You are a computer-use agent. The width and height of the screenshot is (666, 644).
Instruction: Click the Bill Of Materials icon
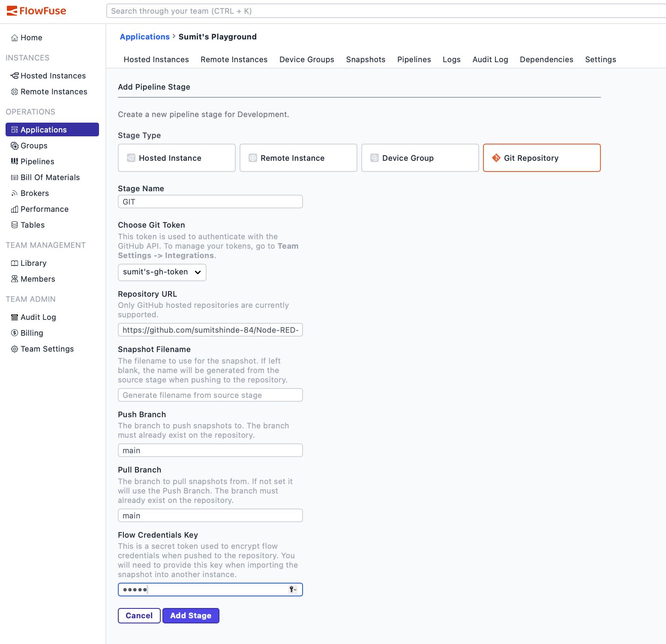(15, 177)
